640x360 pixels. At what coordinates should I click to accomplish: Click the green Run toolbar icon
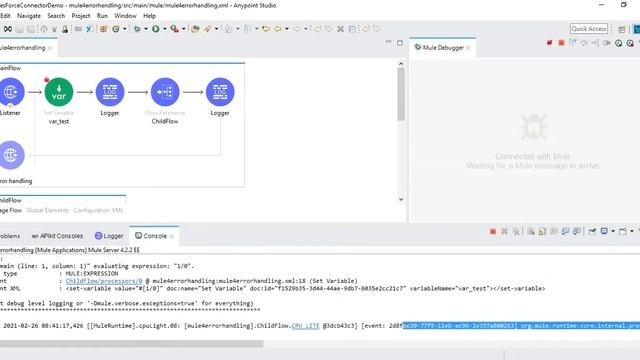(x=156, y=29)
